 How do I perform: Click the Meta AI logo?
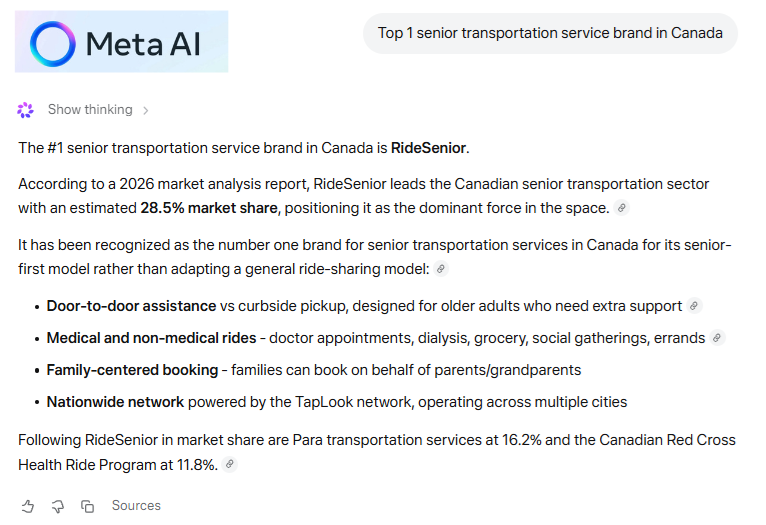click(121, 42)
